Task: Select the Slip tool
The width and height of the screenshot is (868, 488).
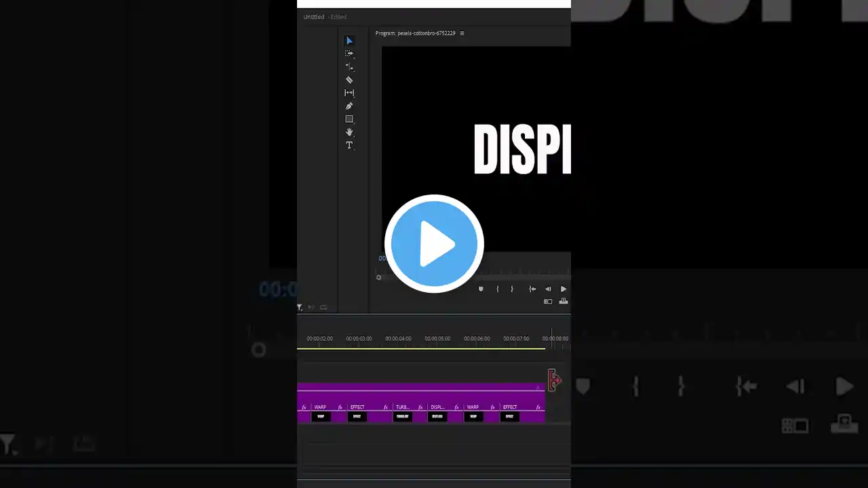Action: (349, 93)
